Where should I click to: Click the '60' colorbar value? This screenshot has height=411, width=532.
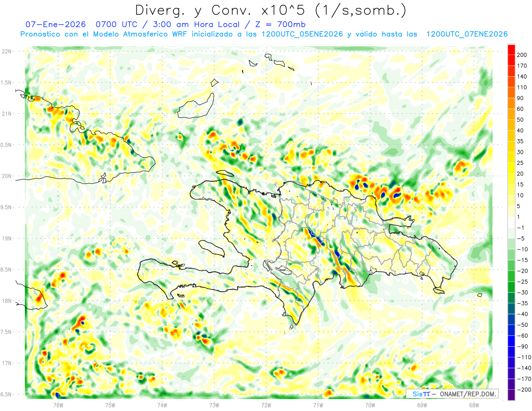tap(520, 109)
